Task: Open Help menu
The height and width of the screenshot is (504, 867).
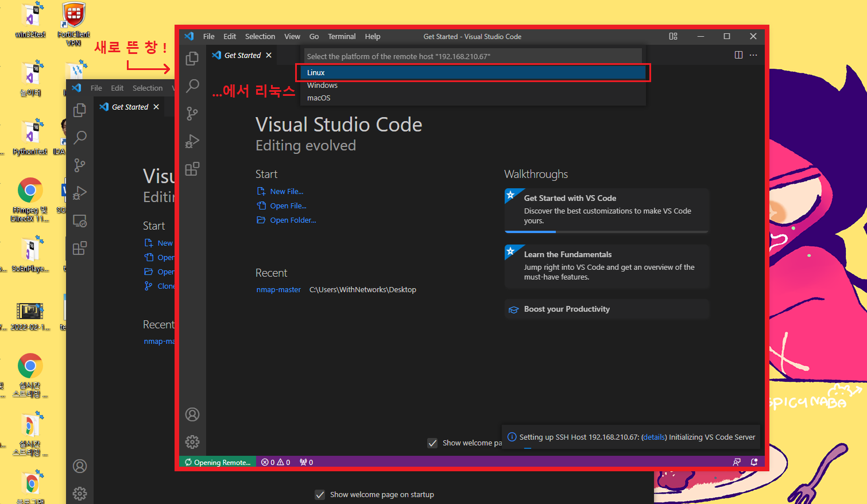Action: click(x=373, y=36)
